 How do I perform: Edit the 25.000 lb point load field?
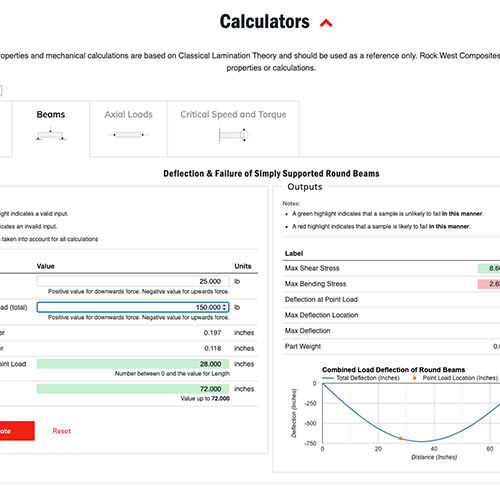(133, 281)
